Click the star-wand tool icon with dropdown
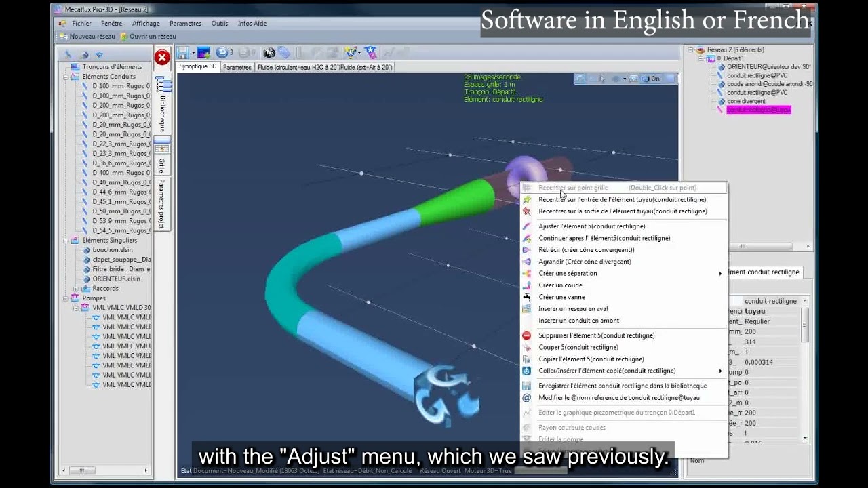868x488 pixels. [x=351, y=53]
